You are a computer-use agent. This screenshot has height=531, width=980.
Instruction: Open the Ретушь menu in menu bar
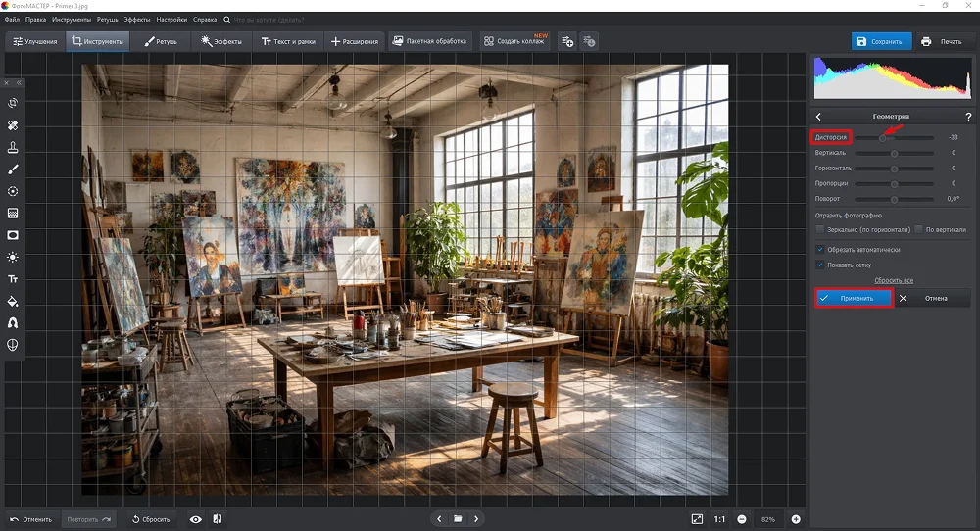point(108,20)
